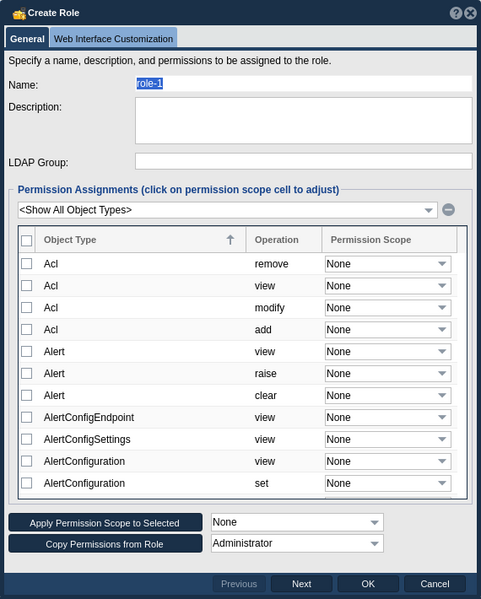The image size is (481, 599).
Task: Open scope dropdown for AlertConfigSettings view
Action: pos(388,440)
